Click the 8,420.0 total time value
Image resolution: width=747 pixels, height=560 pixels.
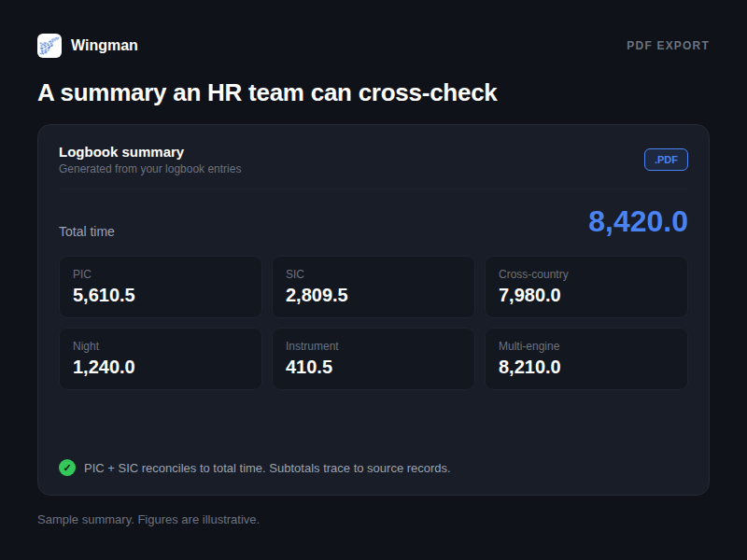coord(638,221)
